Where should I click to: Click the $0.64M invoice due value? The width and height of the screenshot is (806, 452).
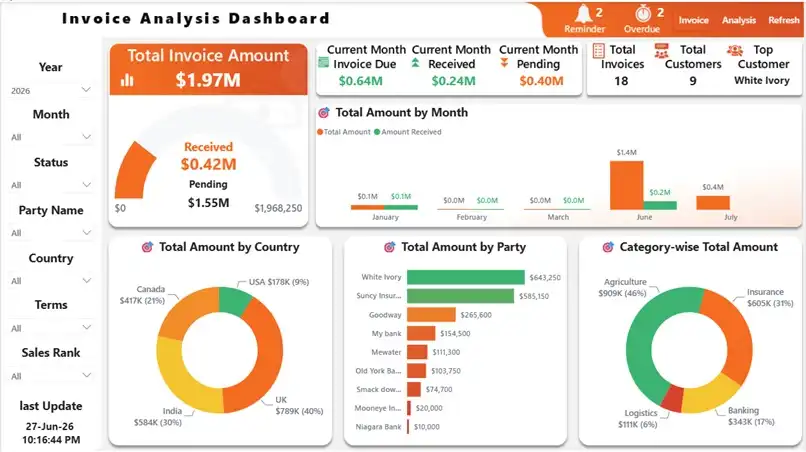click(x=360, y=81)
